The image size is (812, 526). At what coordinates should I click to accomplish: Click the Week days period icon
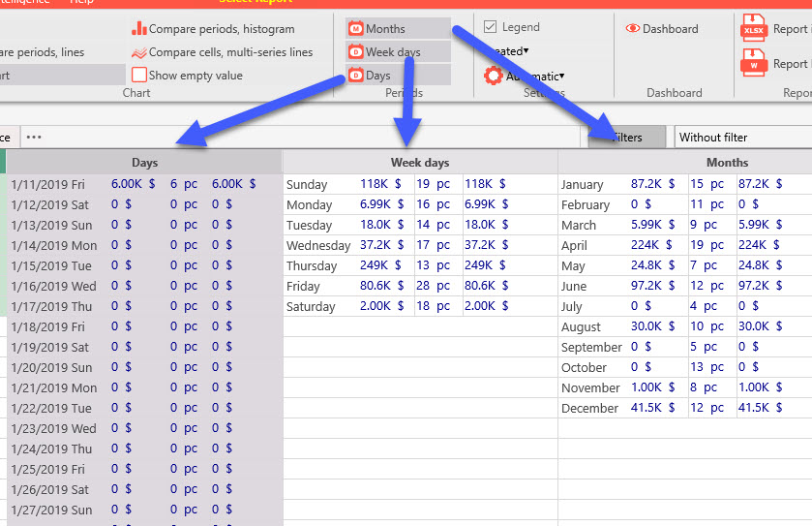tap(356, 51)
